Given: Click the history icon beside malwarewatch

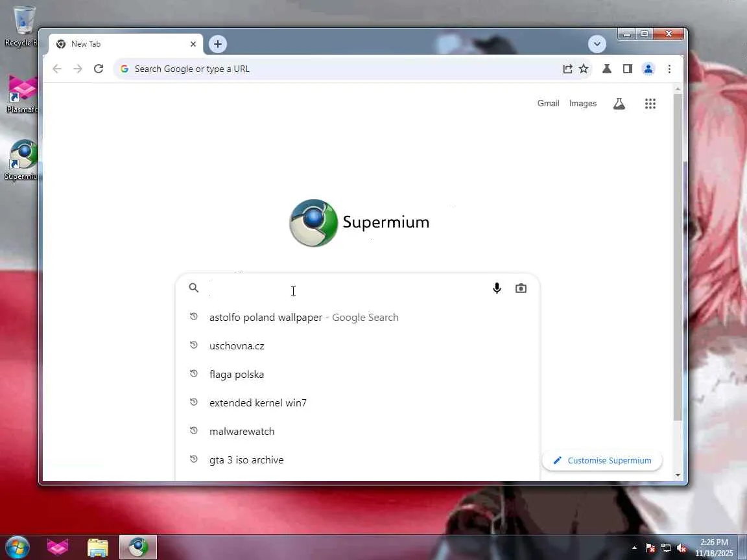Looking at the screenshot, I should [x=193, y=430].
